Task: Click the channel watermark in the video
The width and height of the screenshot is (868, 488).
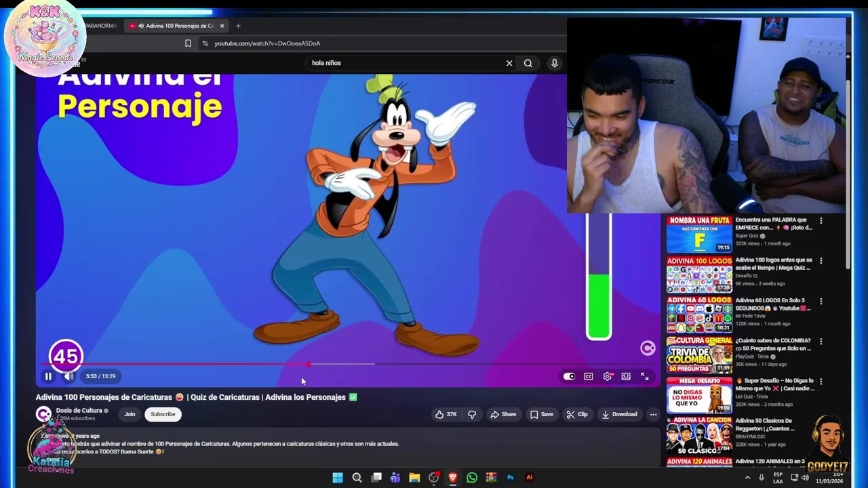Action: (x=648, y=348)
